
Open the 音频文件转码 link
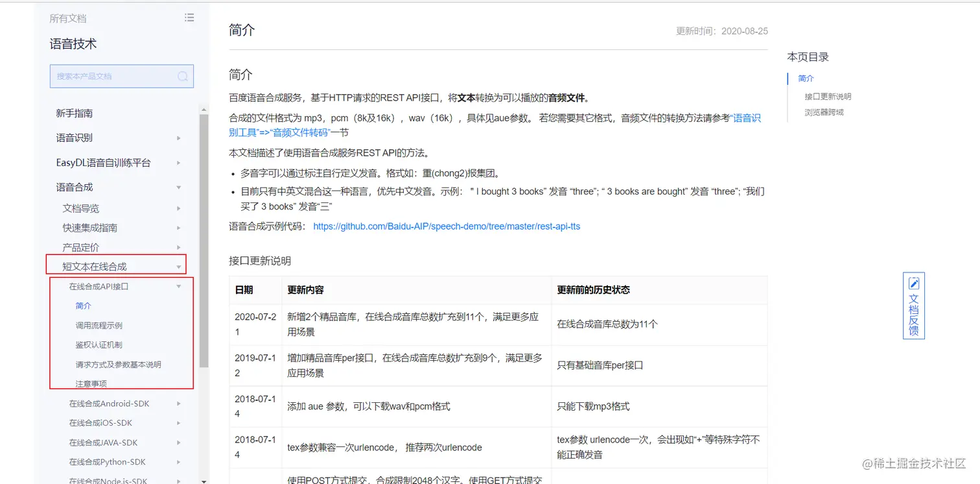tap(300, 133)
